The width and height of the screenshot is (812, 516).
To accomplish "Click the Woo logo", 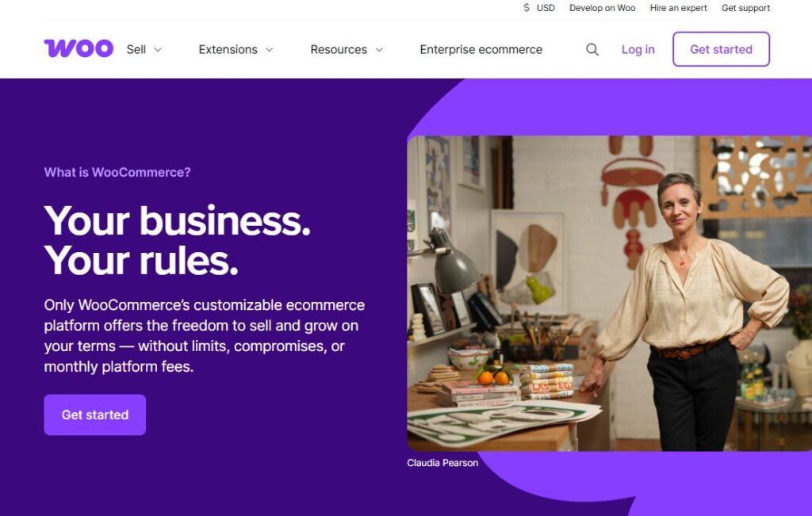I will click(x=78, y=49).
